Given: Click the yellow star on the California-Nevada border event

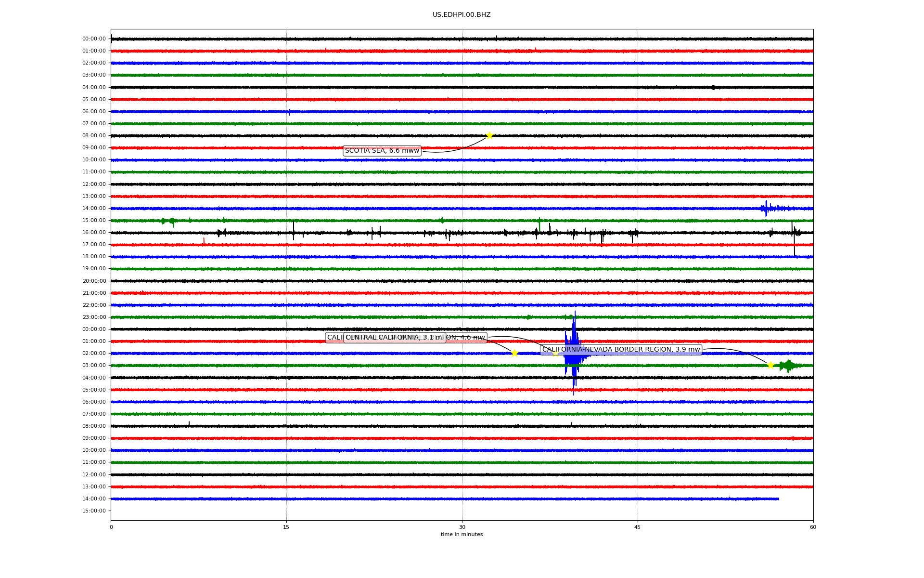Looking at the screenshot, I should 770,365.
